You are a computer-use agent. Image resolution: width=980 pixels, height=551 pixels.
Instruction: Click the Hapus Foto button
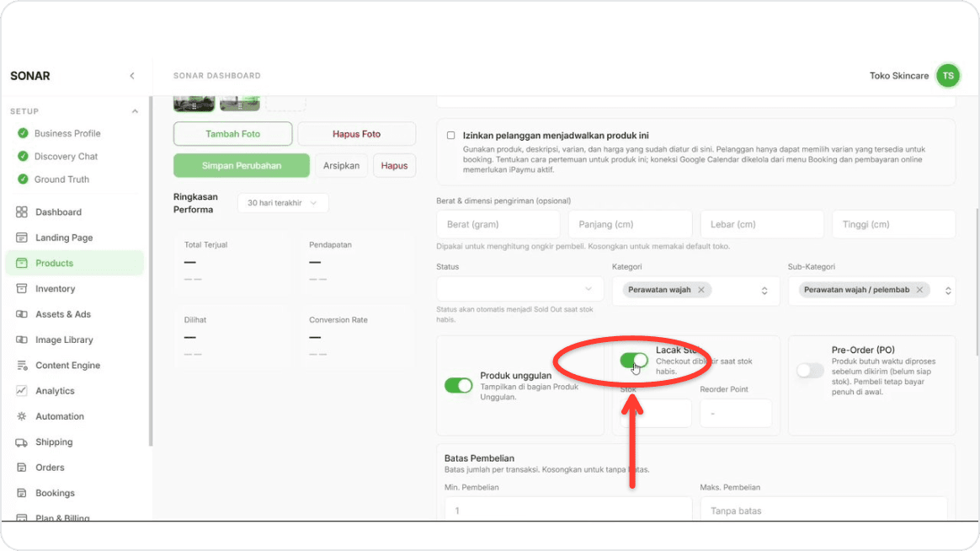tap(356, 134)
